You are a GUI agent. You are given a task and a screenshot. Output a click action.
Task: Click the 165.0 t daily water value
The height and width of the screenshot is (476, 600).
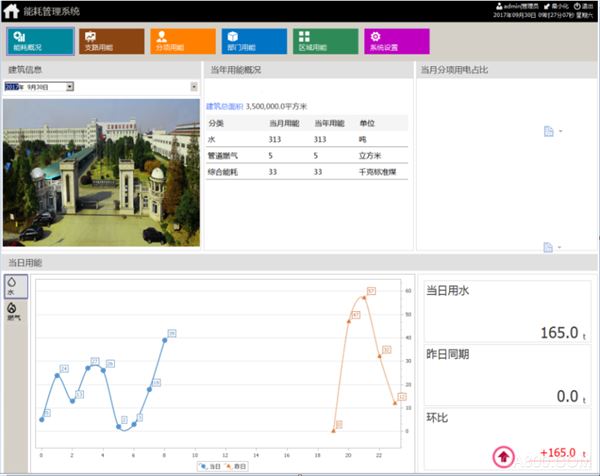563,333
